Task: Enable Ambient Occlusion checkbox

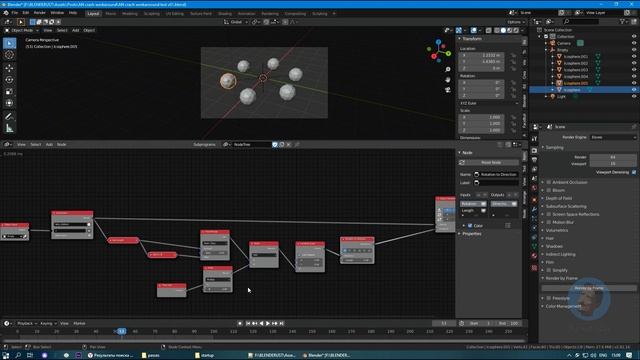Action: point(549,182)
